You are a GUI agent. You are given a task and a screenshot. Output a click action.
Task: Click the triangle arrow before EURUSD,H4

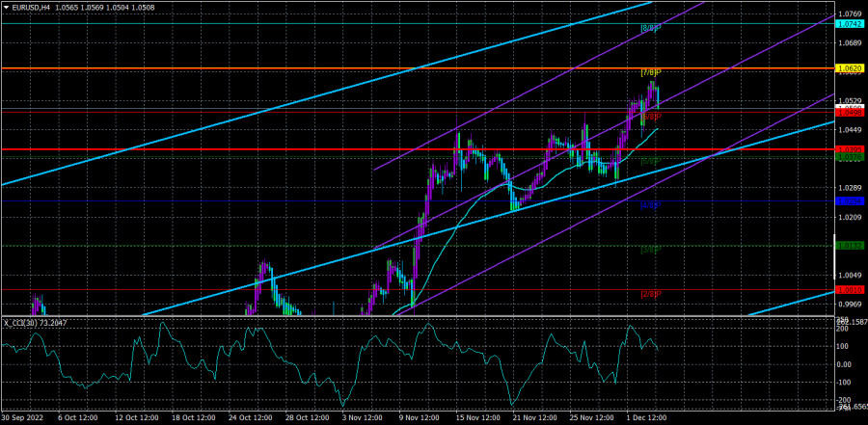tap(7, 7)
